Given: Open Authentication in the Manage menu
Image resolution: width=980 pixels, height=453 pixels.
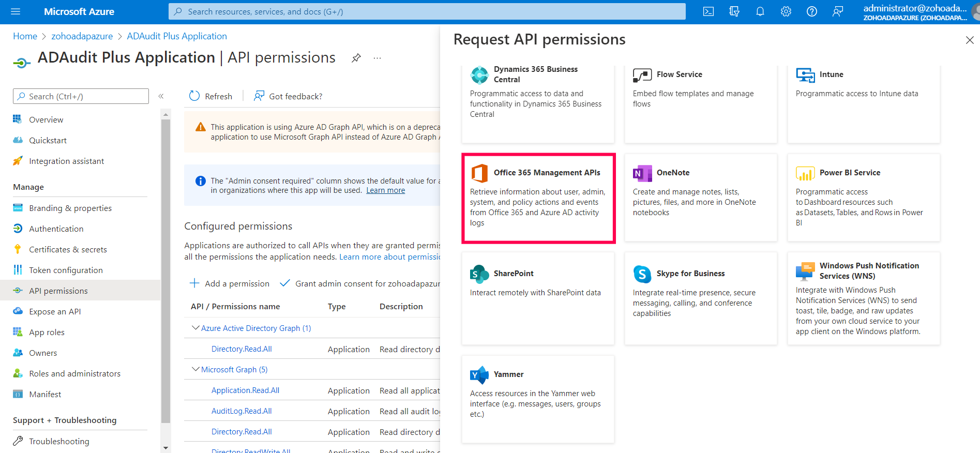Looking at the screenshot, I should coord(56,229).
